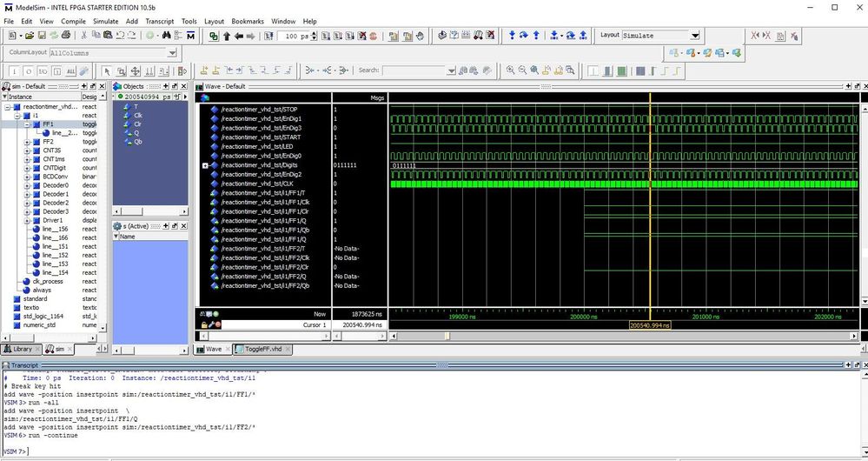This screenshot has width=868, height=461.
Task: Switch to the ToggleFF.vhd tab
Action: (x=263, y=349)
